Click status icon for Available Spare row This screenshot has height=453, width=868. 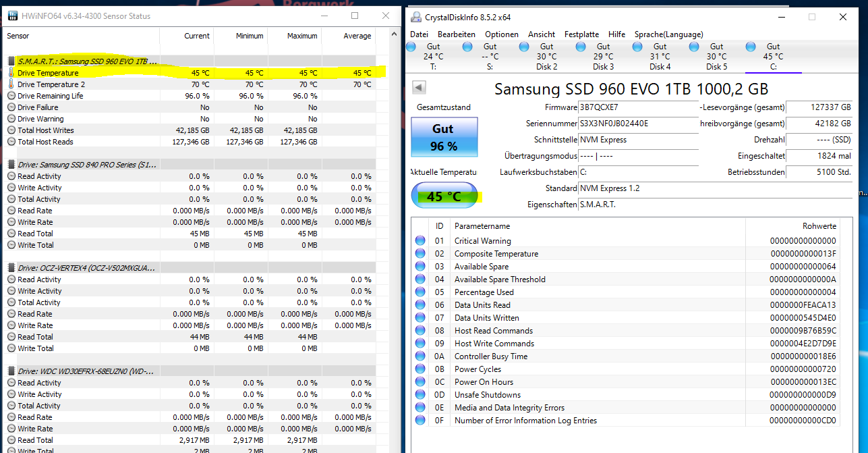point(420,267)
